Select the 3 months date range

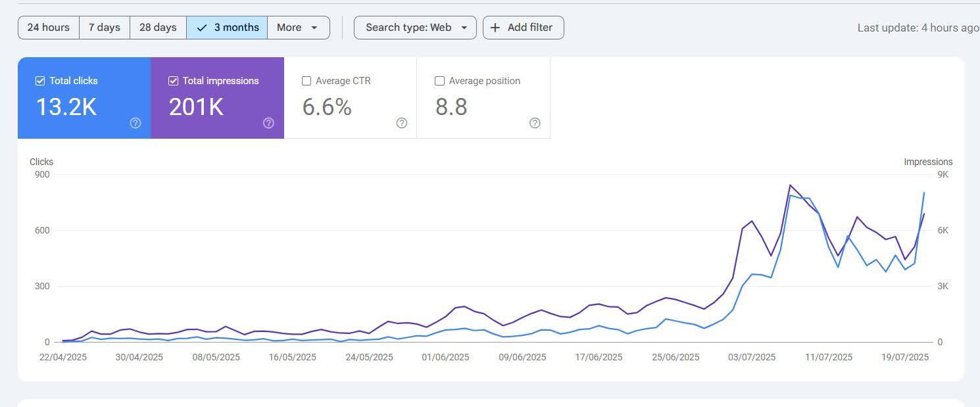tap(227, 28)
